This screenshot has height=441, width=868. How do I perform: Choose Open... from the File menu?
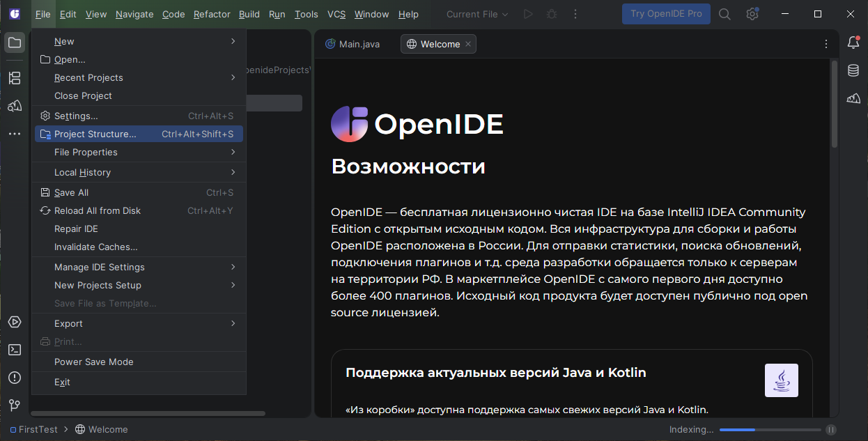(139, 60)
